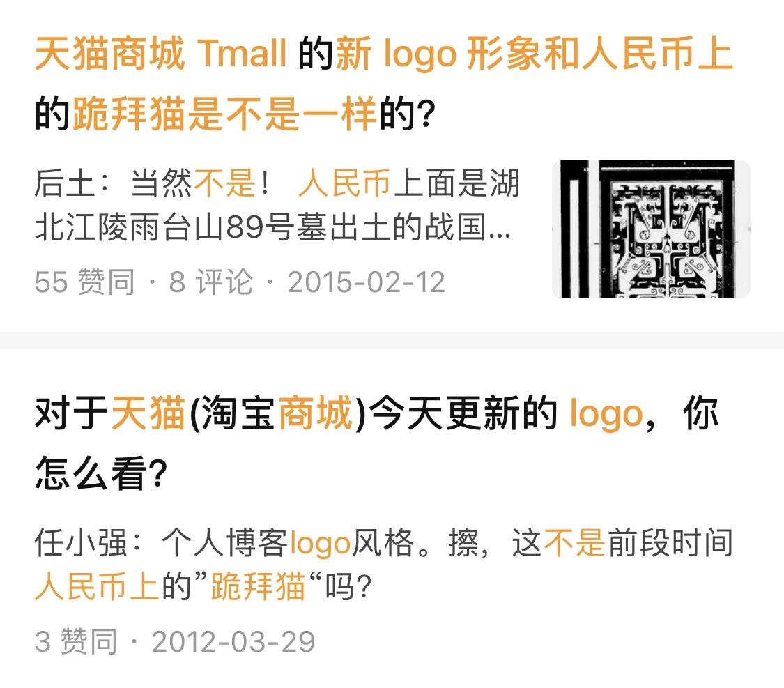Image resolution: width=784 pixels, height=688 pixels.
Task: Tap highlighted 天猫商城 Tmall in first title
Action: coord(160,53)
